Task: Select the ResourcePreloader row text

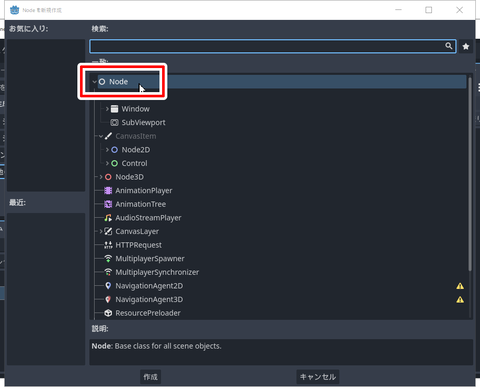Action: (x=148, y=313)
